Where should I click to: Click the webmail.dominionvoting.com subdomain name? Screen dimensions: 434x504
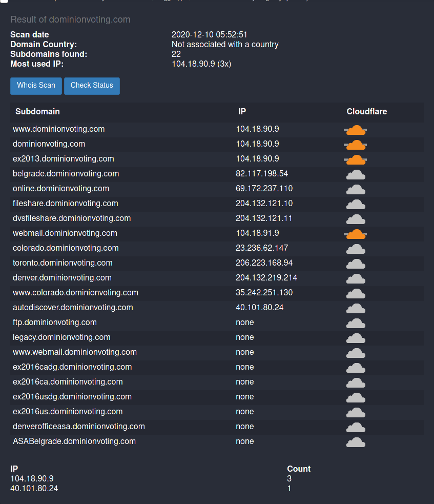(65, 233)
